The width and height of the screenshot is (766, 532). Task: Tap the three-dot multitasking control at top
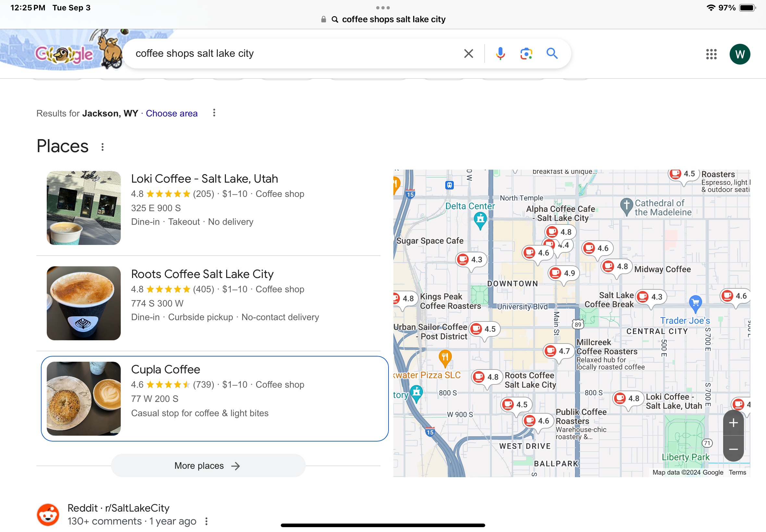click(x=383, y=7)
